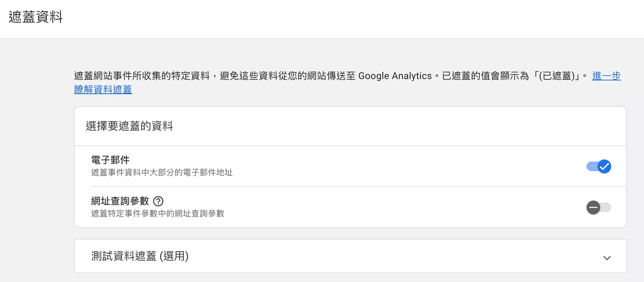Viewport: 644px width, 282px height.
Task: Click the grey track of 網址查詢參數 switch
Action: click(x=606, y=207)
